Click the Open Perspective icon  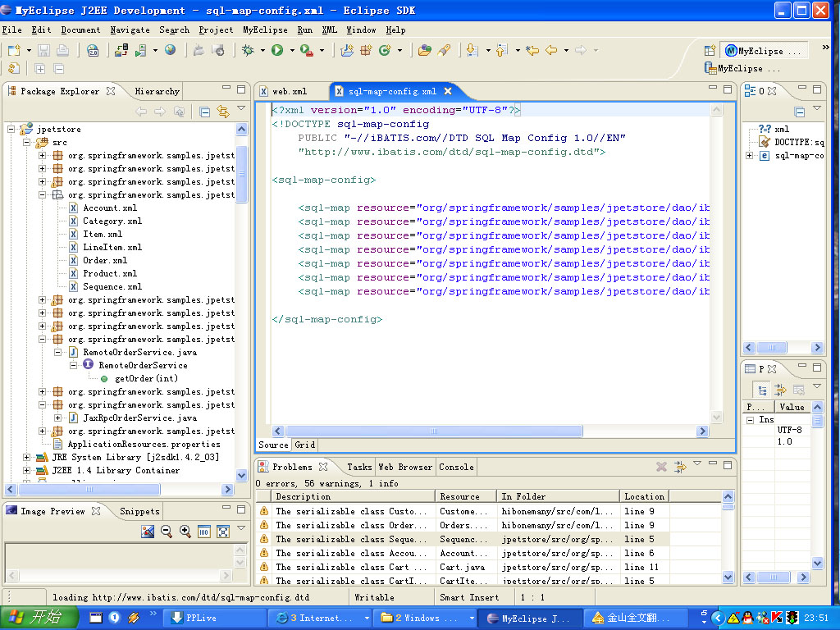710,51
